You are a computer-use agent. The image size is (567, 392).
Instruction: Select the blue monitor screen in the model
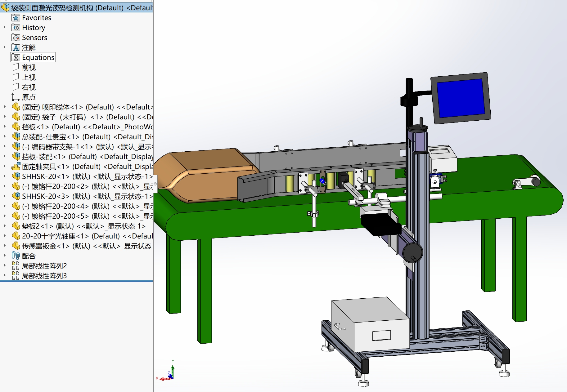click(461, 98)
